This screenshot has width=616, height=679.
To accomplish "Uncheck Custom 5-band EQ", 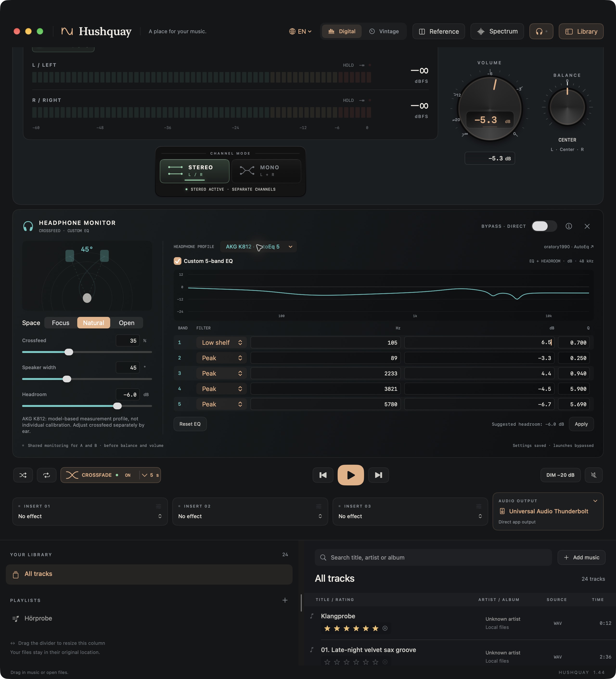I will point(177,261).
